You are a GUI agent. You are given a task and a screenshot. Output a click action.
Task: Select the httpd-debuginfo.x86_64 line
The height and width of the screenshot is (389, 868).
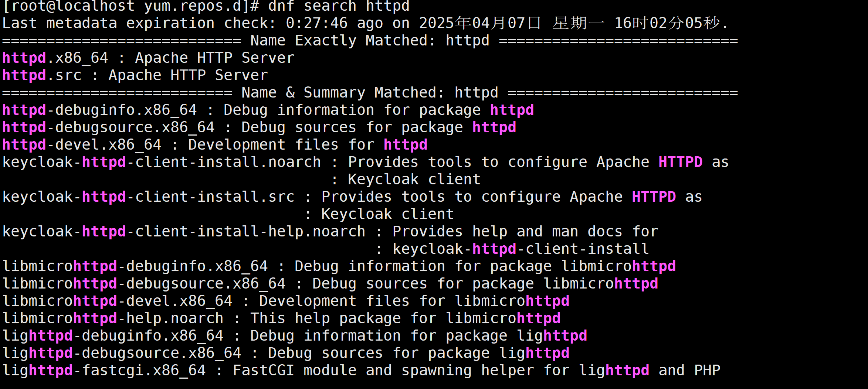coord(268,110)
